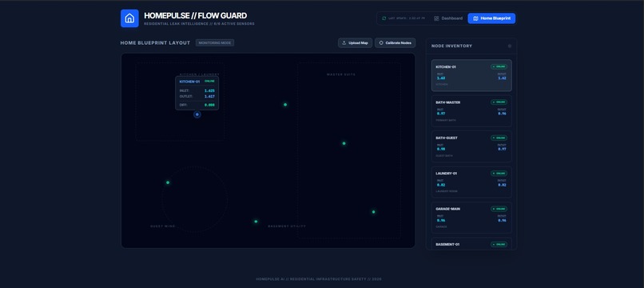Select the upper green node inside Master Suite
Screen dimensions: 644x288
pyautogui.click(x=344, y=143)
